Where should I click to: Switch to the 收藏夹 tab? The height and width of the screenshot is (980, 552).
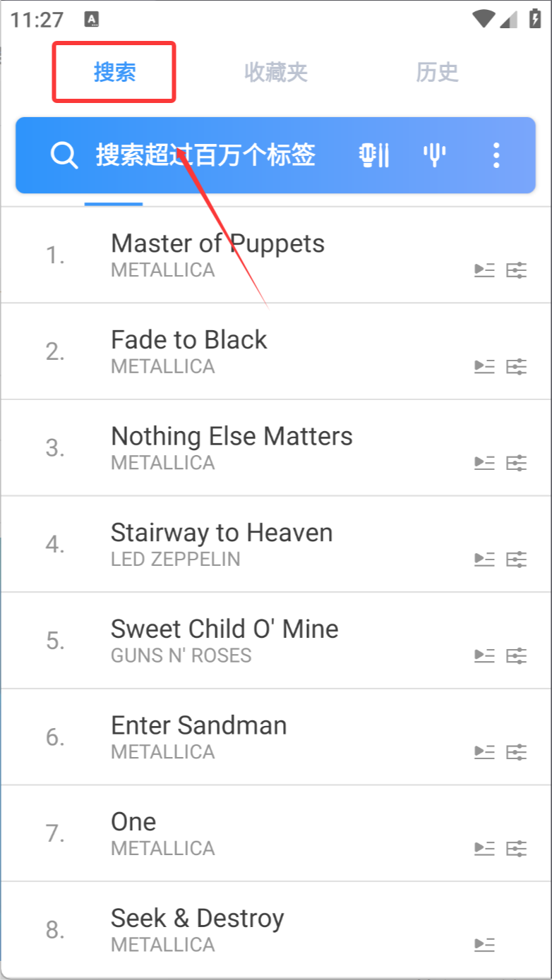click(276, 72)
